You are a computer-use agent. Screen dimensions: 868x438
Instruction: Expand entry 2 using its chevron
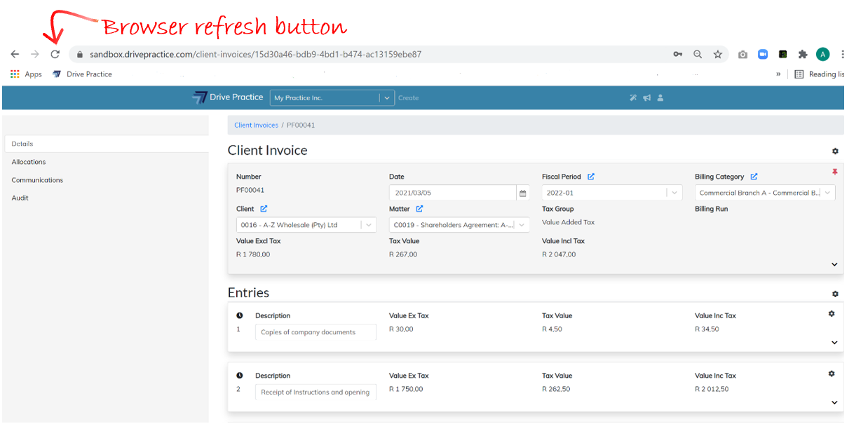(x=834, y=403)
